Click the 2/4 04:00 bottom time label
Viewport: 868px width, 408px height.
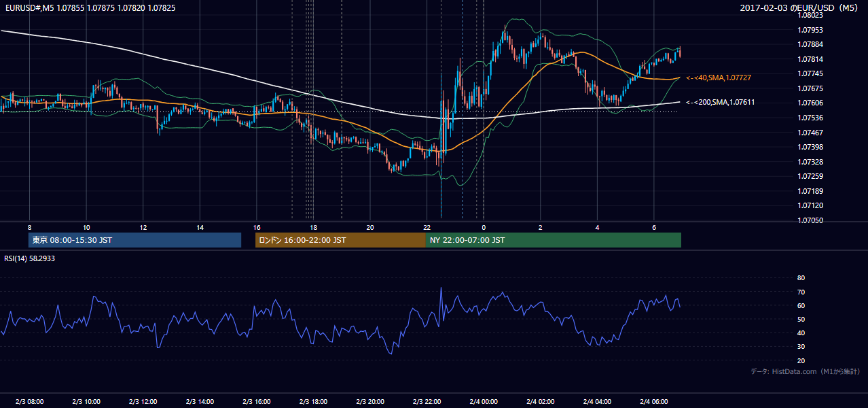[x=597, y=402]
